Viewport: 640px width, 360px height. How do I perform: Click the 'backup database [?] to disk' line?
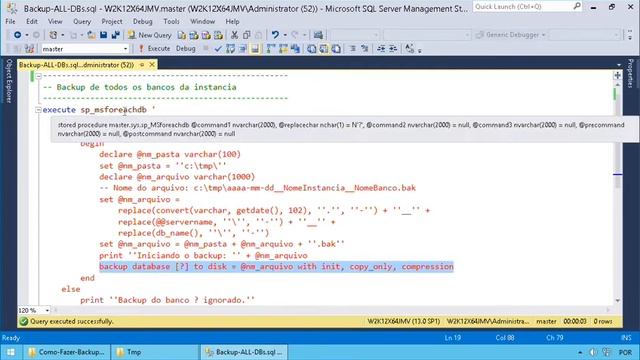click(x=276, y=267)
